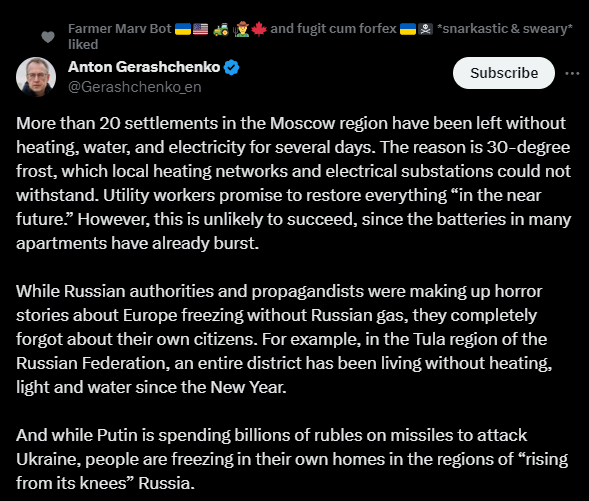Click the red maple leaf emoji
Image resolution: width=589 pixels, height=501 pixels.
point(259,29)
